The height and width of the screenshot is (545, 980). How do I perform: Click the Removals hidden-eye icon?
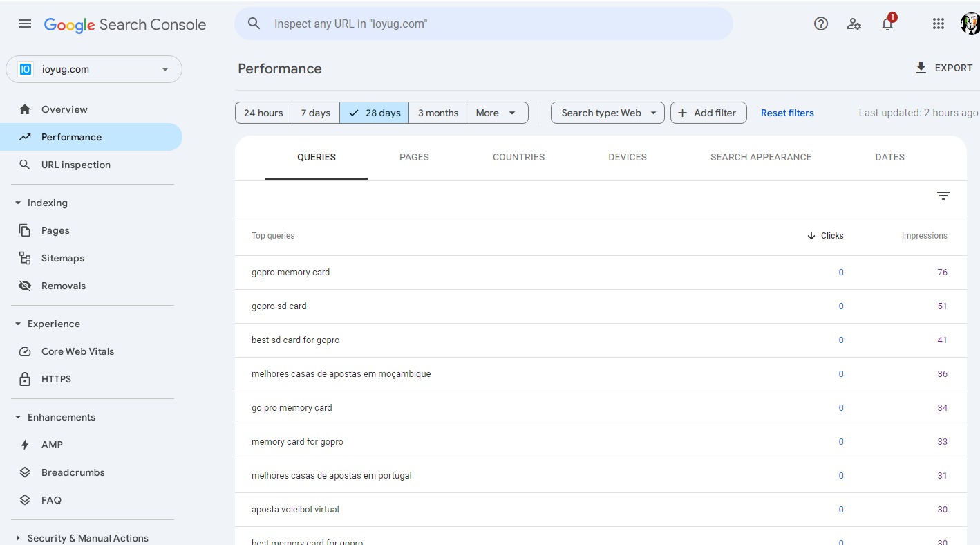pyautogui.click(x=25, y=286)
